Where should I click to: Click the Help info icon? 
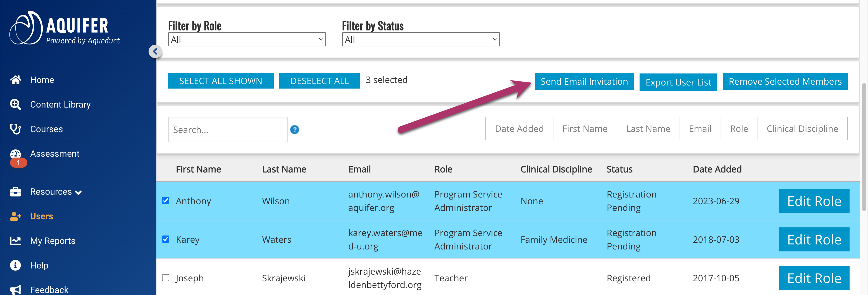pyautogui.click(x=16, y=265)
